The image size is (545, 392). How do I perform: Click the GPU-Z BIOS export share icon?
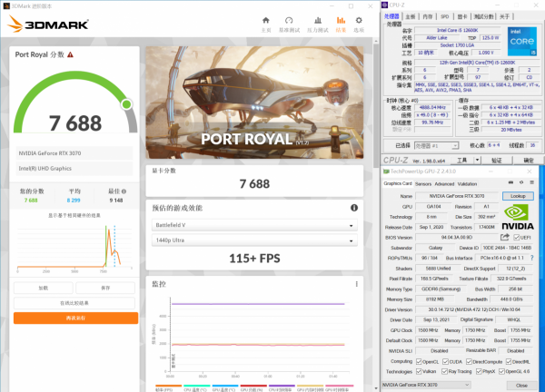505,237
